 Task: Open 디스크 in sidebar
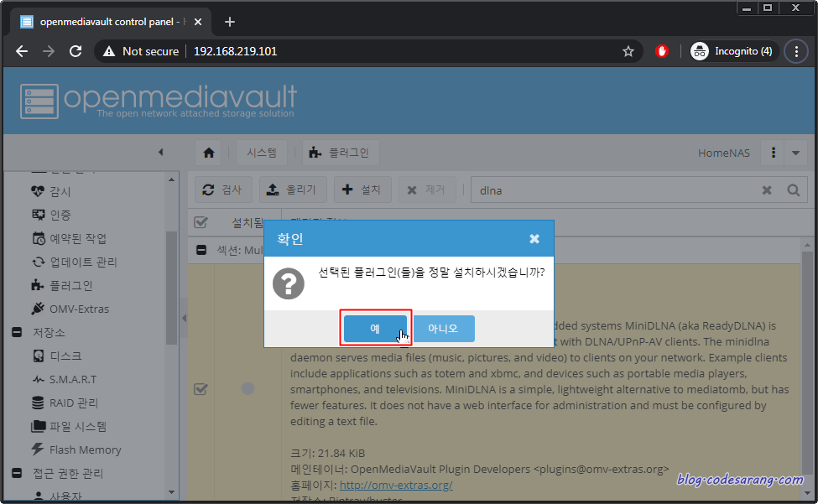[57, 356]
